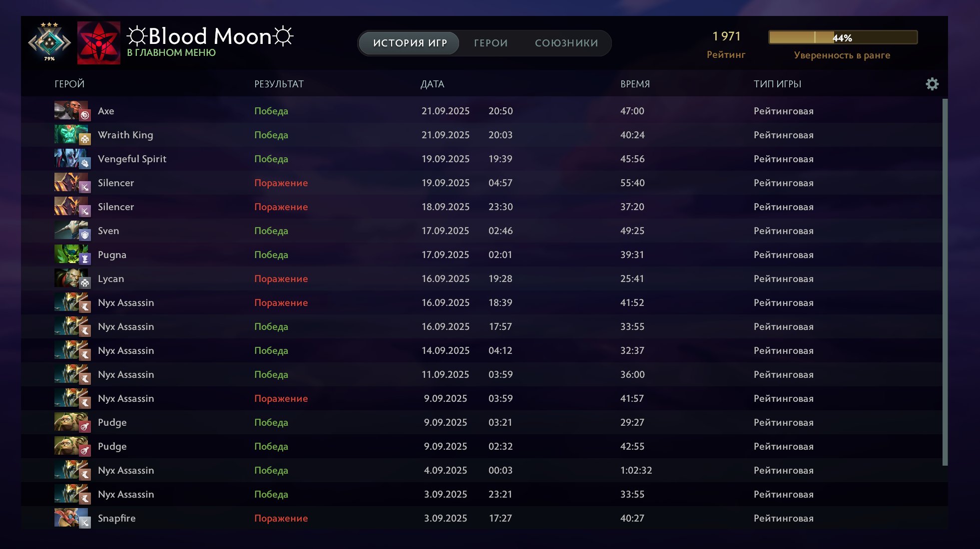
Task: Open the Lycan Поражение match row
Action: (x=281, y=278)
